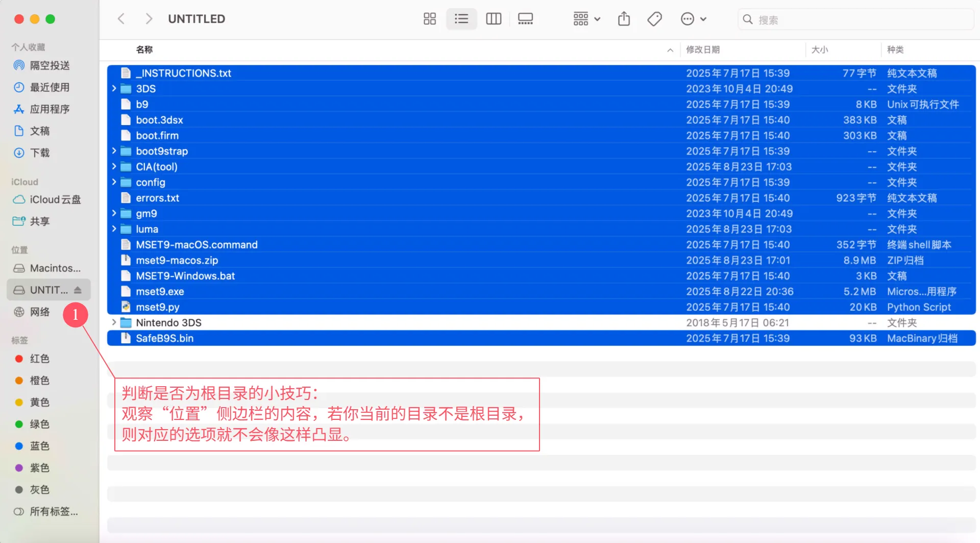Image resolution: width=980 pixels, height=543 pixels.
Task: Click the tag icon in toolbar
Action: pyautogui.click(x=654, y=19)
